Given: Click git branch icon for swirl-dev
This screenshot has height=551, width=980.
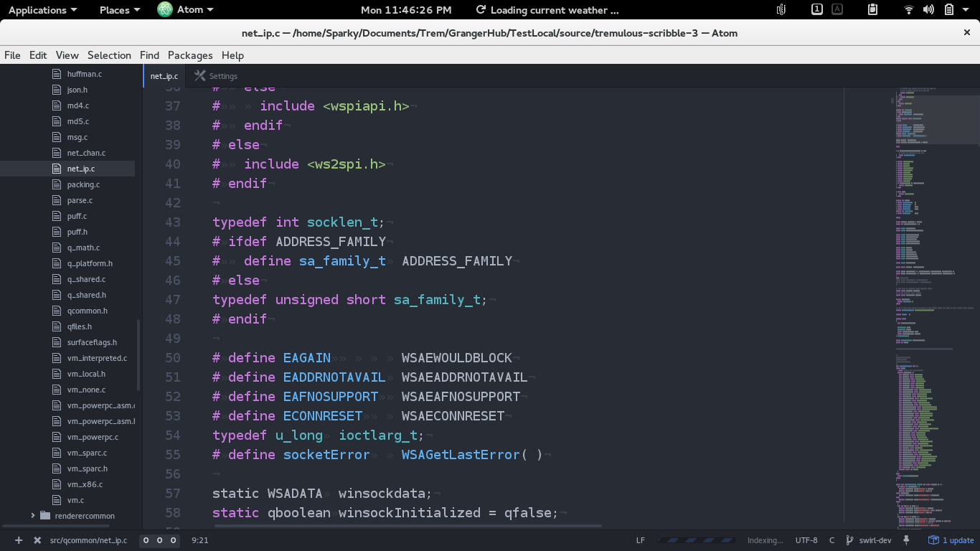Looking at the screenshot, I should (850, 540).
